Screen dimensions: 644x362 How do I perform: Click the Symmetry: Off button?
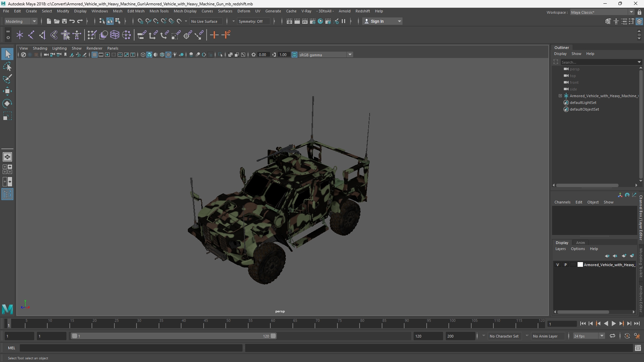click(x=253, y=21)
